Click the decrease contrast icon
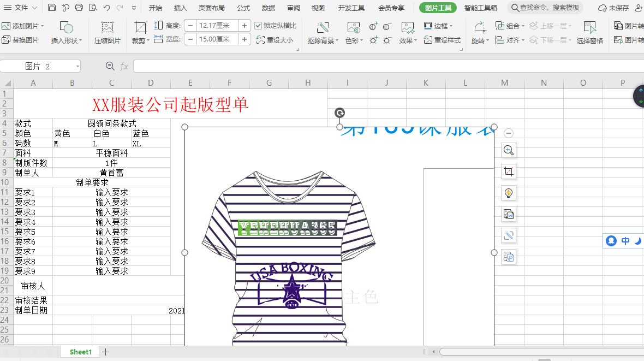This screenshot has height=361, width=644. 387,27
